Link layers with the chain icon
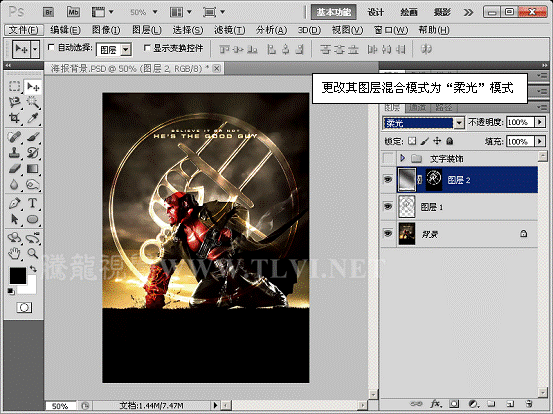Image resolution: width=553 pixels, height=414 pixels. tap(417, 403)
